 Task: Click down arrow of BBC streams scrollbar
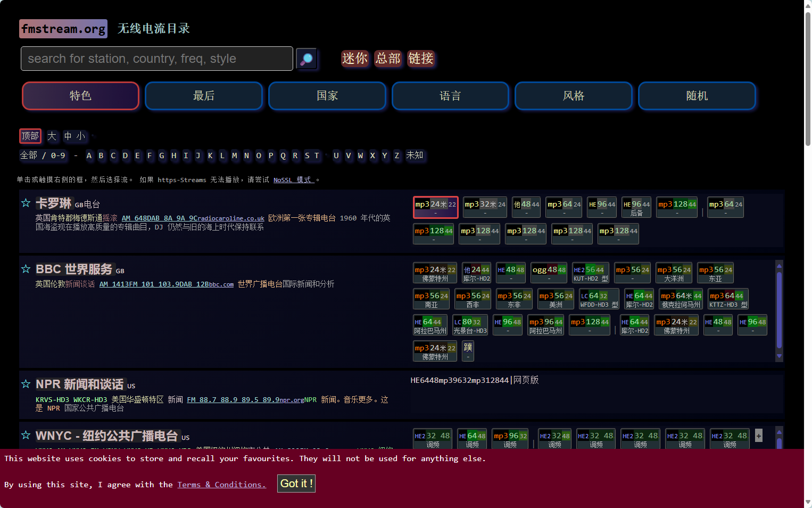779,356
